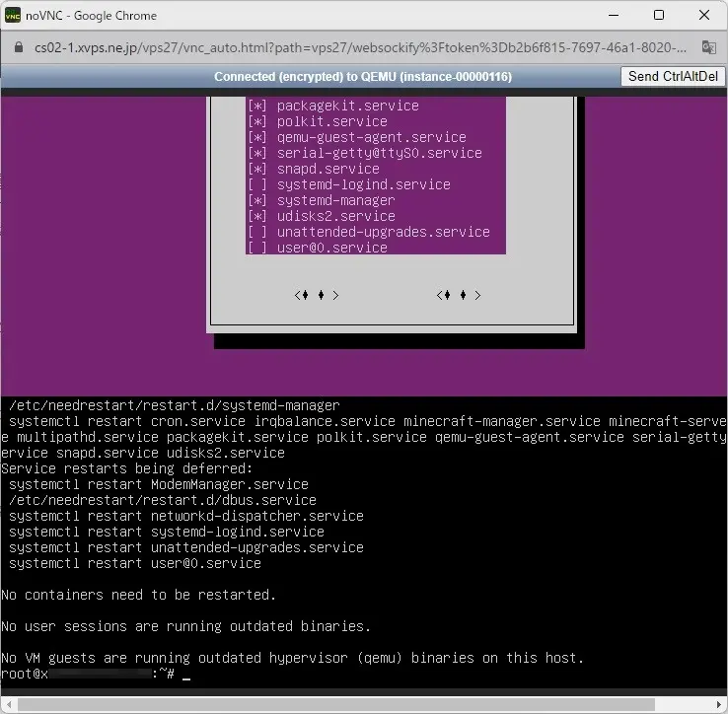Close the noVNC Chrome window
Image resolution: width=728 pixels, height=714 pixels.
click(703, 16)
